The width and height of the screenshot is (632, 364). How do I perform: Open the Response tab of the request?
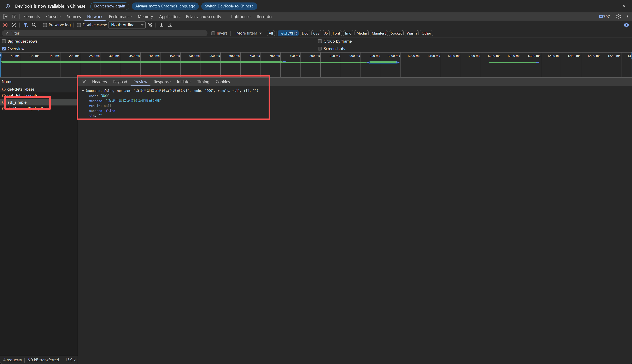[x=162, y=82]
